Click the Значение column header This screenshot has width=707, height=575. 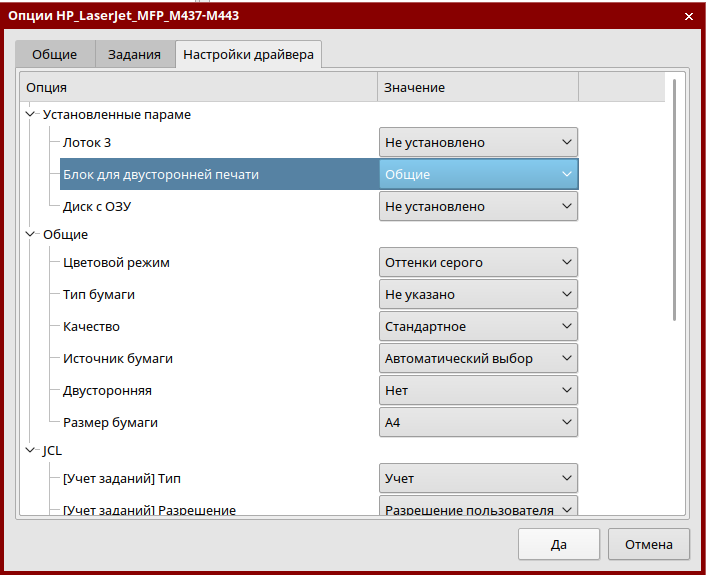pyautogui.click(x=477, y=88)
